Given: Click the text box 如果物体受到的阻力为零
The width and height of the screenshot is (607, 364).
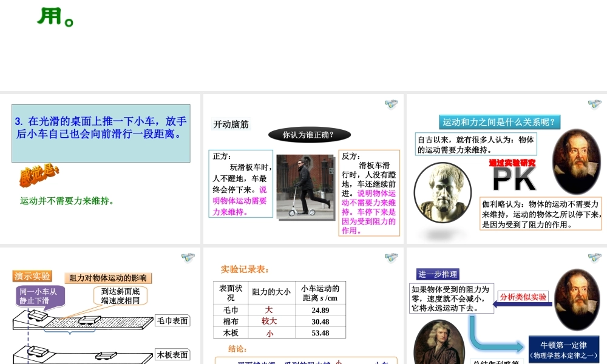Looking at the screenshot, I should (452, 298).
